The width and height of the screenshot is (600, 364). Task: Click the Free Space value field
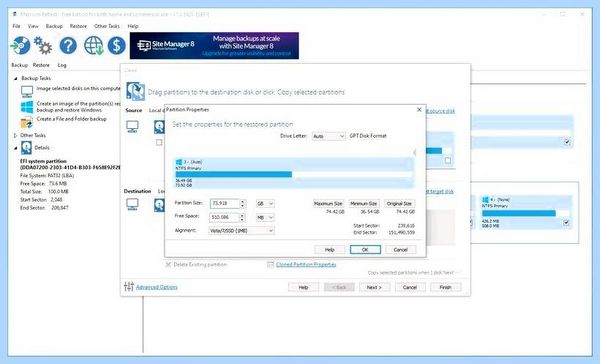(225, 218)
